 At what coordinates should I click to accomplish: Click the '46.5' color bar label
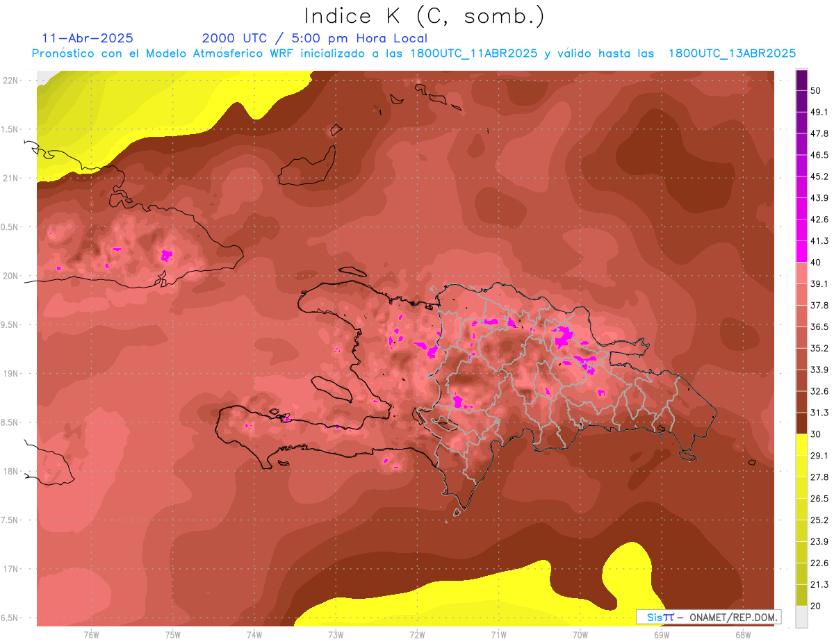819,155
